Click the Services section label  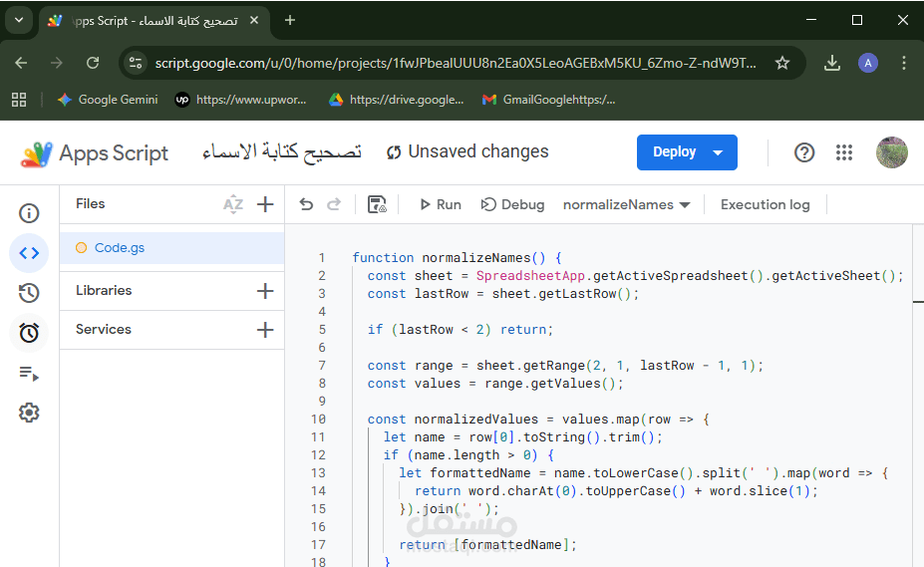(104, 330)
